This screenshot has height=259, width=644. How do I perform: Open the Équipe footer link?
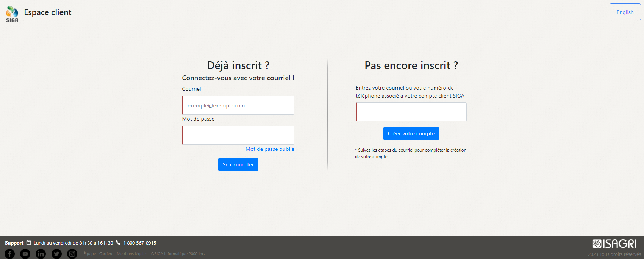point(90,254)
